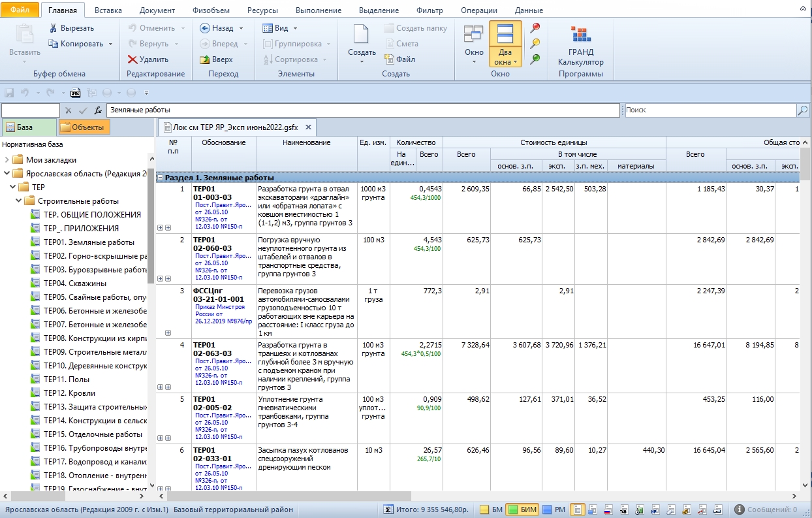
Task: Click Создать папку in the ribbon
Action: [416, 28]
